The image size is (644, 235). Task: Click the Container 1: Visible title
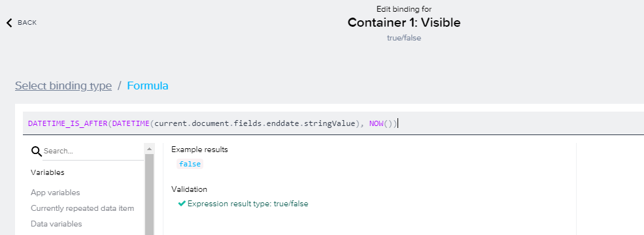404,23
